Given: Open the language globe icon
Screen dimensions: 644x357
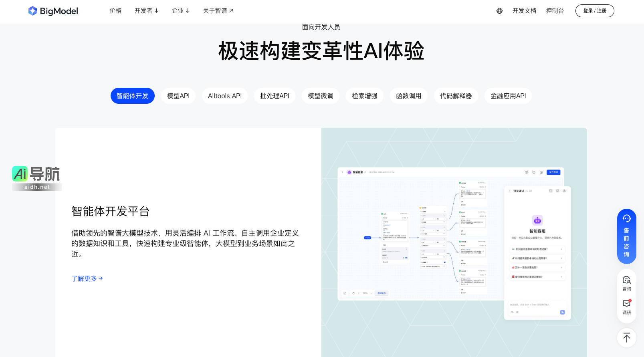Looking at the screenshot, I should 499,11.
